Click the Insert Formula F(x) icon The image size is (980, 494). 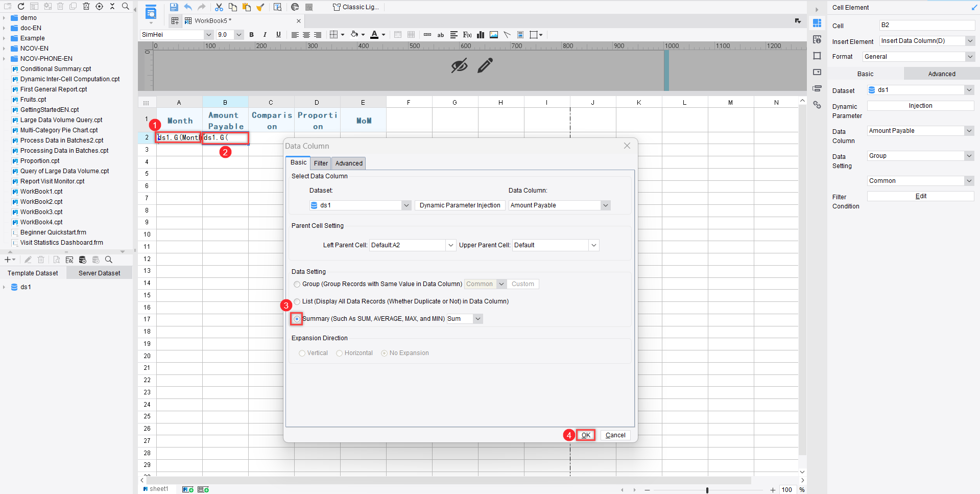pos(467,35)
